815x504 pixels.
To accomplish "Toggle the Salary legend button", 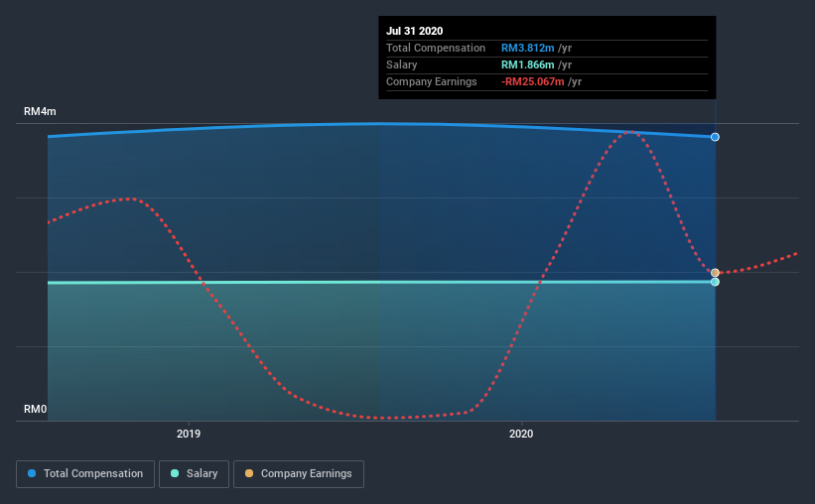I will [x=194, y=474].
